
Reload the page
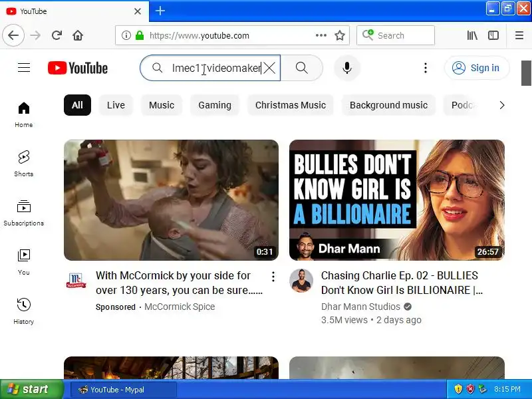point(57,35)
